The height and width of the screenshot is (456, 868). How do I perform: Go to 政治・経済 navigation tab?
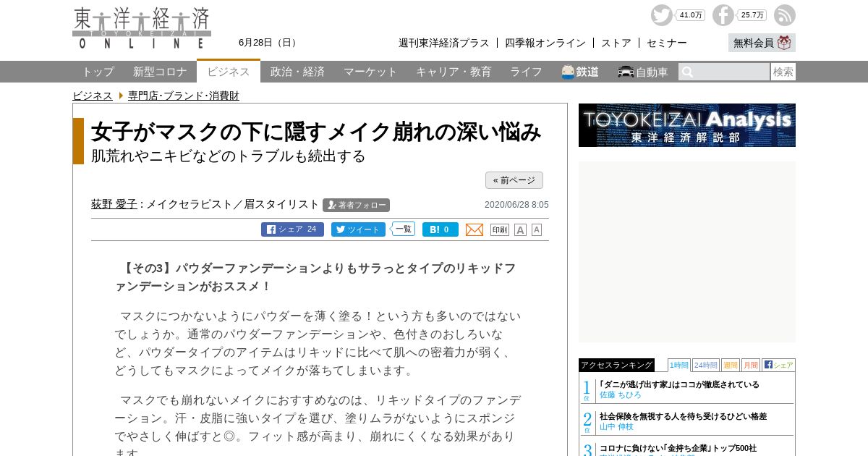tap(297, 72)
